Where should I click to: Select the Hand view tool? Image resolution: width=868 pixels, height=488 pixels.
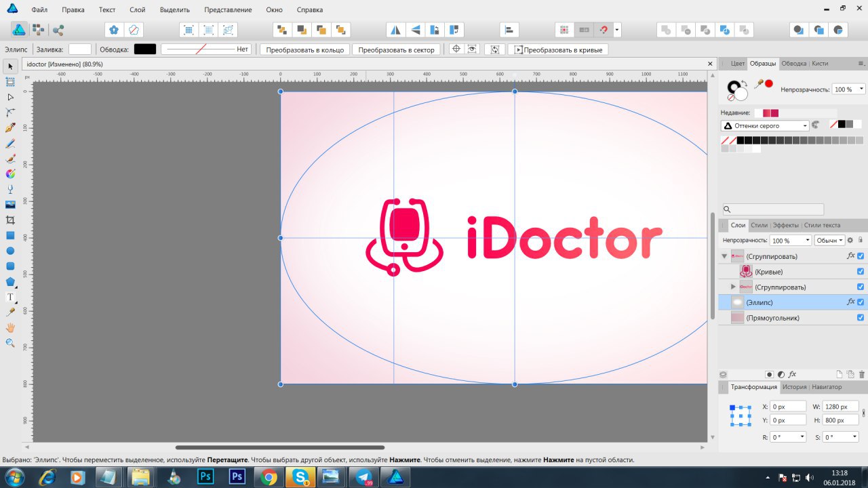point(10,327)
